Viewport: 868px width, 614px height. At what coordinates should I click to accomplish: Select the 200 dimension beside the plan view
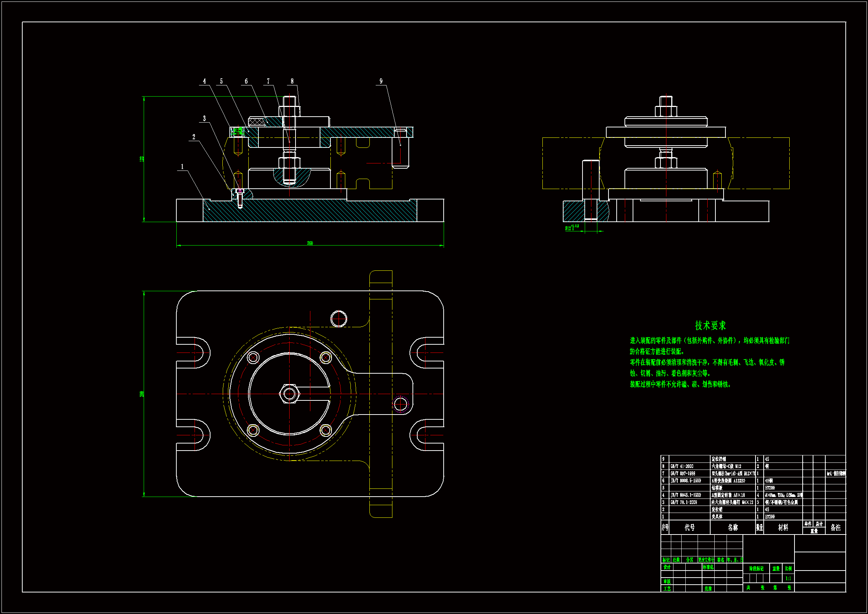142,394
